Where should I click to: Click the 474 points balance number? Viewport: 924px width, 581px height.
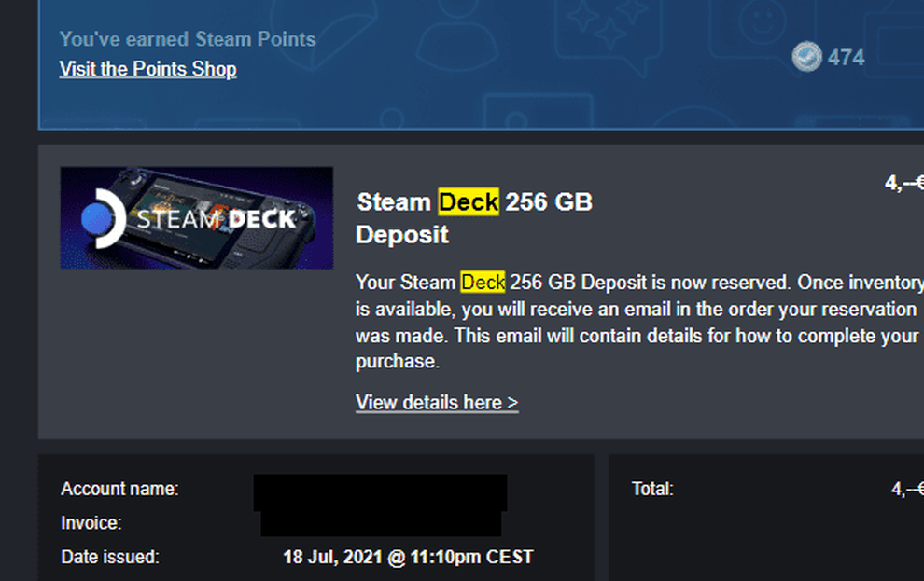coord(847,58)
